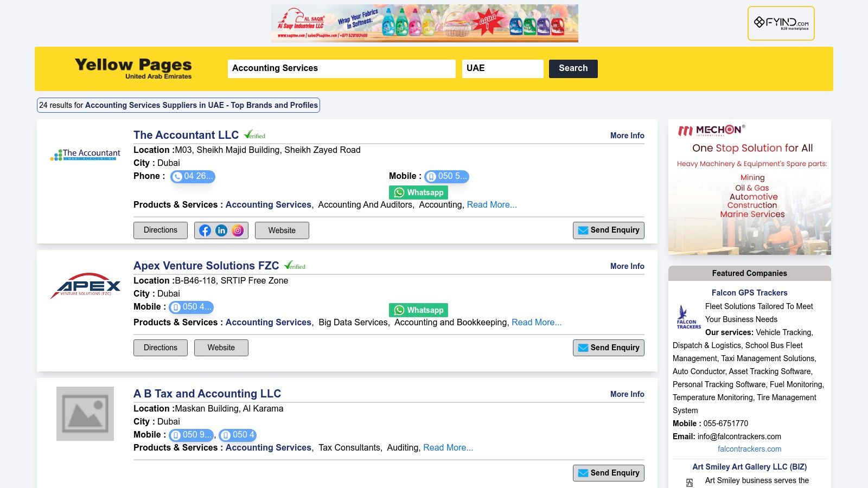Open More Info for A B Tax and Accounting
The height and width of the screenshot is (488, 868).
pos(627,394)
